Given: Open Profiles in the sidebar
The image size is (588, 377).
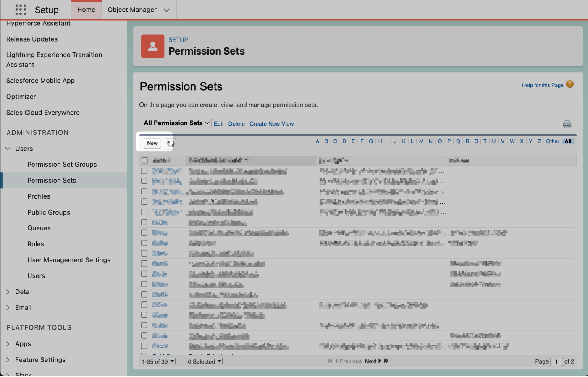Looking at the screenshot, I should (39, 196).
